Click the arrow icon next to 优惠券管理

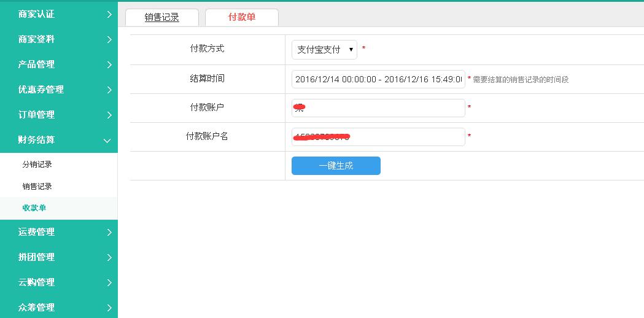[109, 90]
